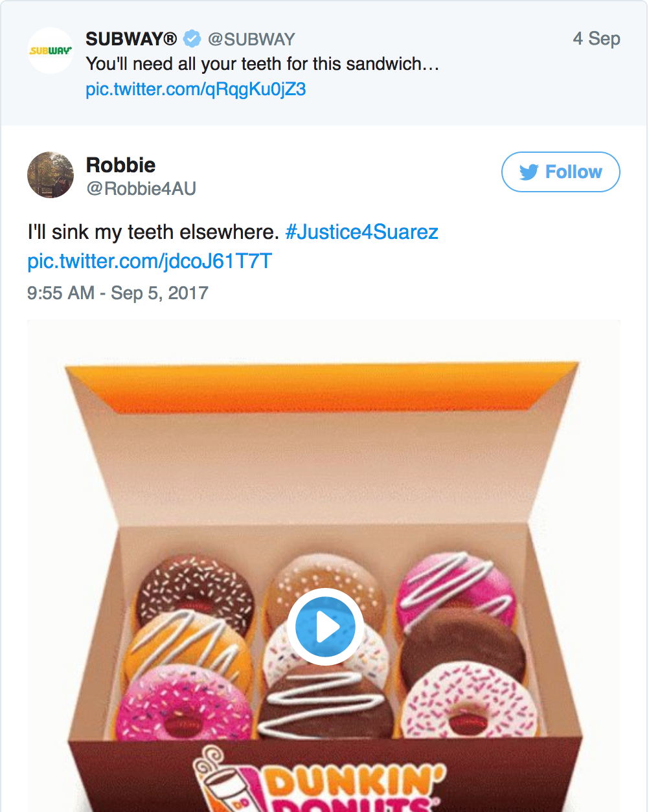This screenshot has width=649, height=812.
Task: Open the quoted tweet's 4 Sep timestamp
Action: [596, 39]
